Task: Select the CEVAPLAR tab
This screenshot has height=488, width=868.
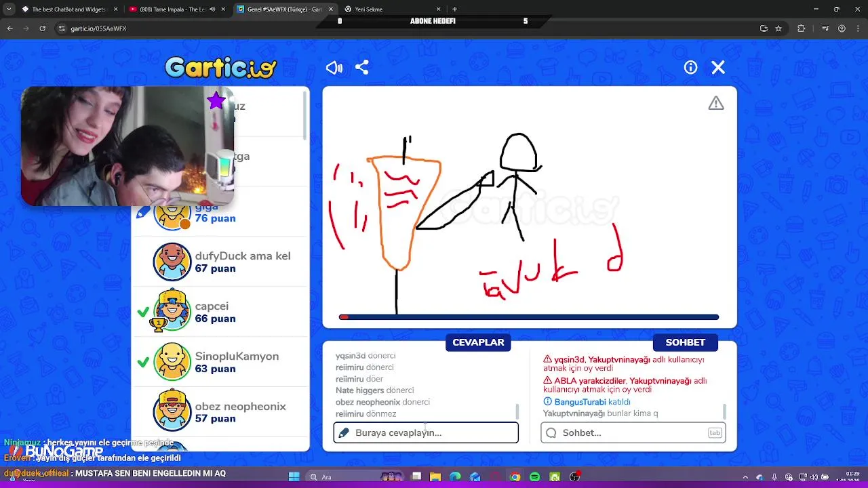Action: [478, 342]
